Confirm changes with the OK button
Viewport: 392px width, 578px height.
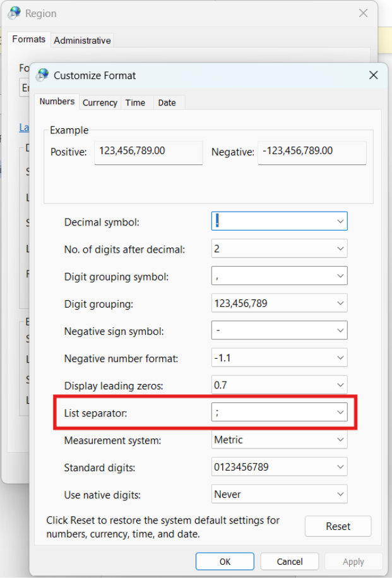point(225,562)
